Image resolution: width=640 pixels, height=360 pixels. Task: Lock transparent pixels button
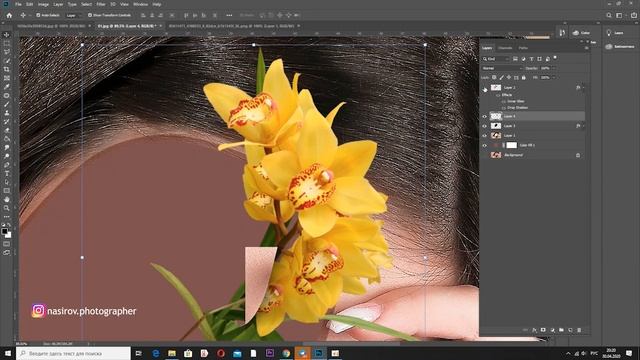[x=494, y=78]
